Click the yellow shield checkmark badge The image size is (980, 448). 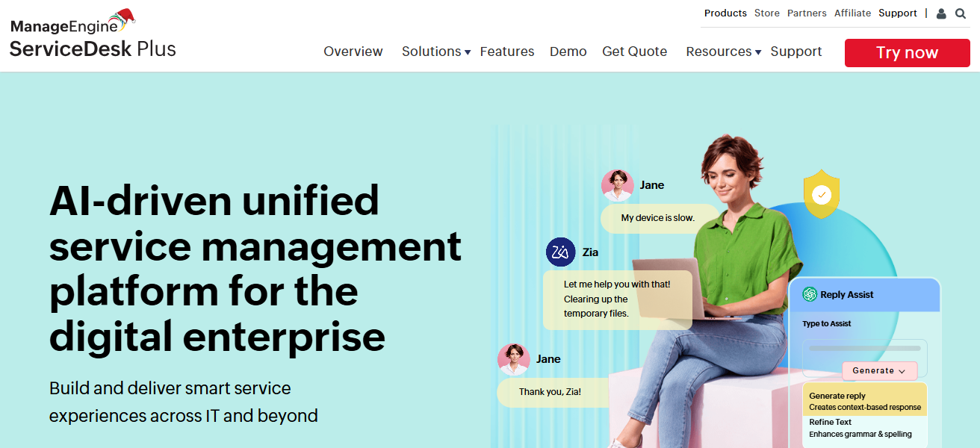pos(822,193)
